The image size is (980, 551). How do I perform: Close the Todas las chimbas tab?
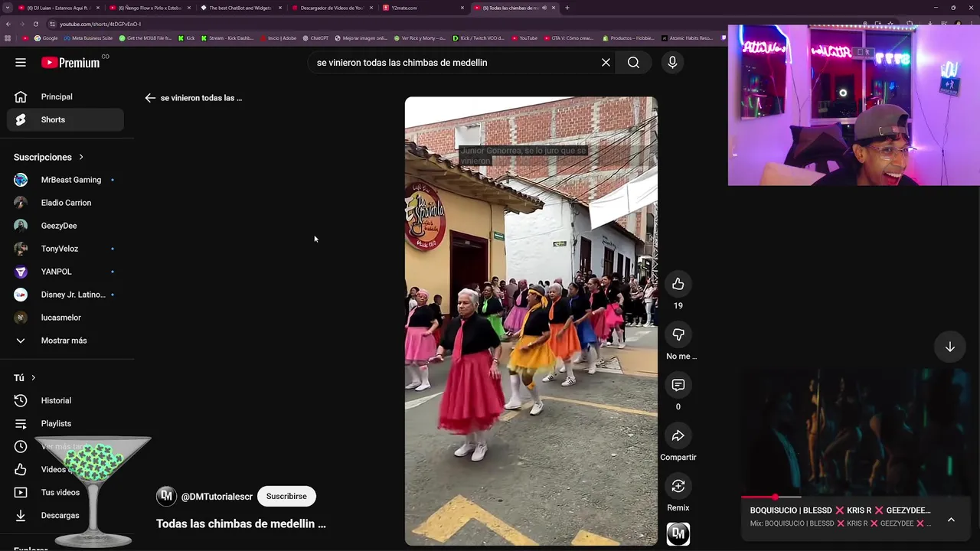pyautogui.click(x=554, y=8)
